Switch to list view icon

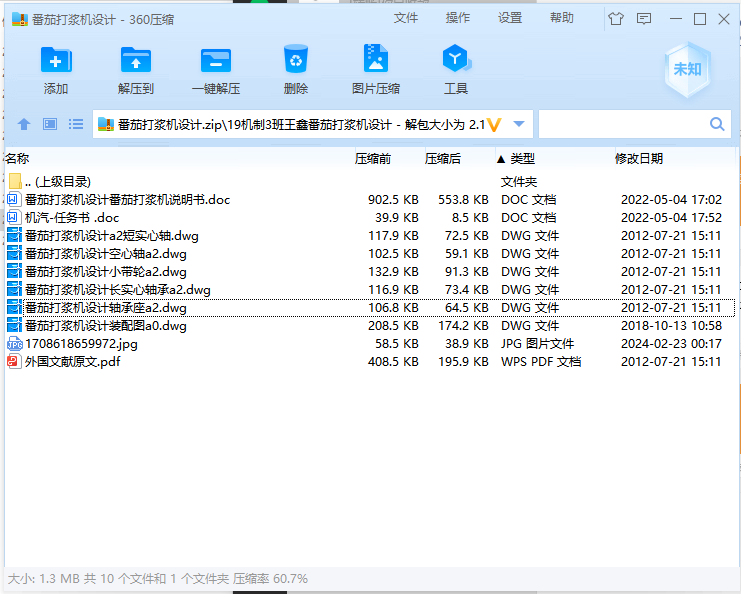tap(76, 124)
